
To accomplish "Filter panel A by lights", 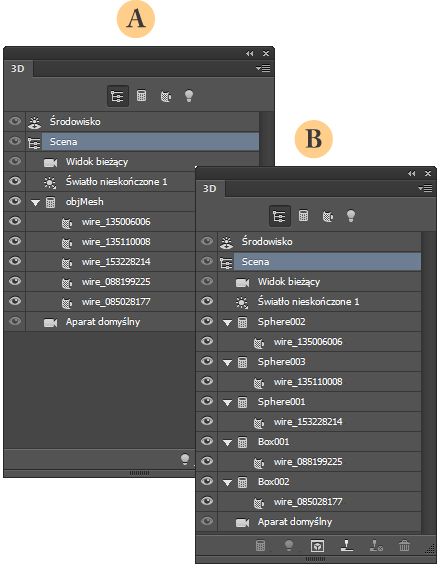I will [189, 96].
